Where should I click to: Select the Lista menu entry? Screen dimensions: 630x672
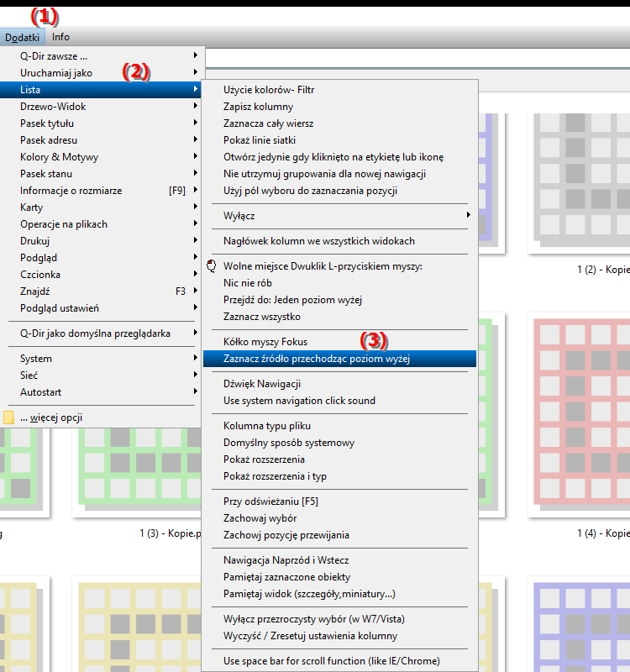pyautogui.click(x=101, y=90)
